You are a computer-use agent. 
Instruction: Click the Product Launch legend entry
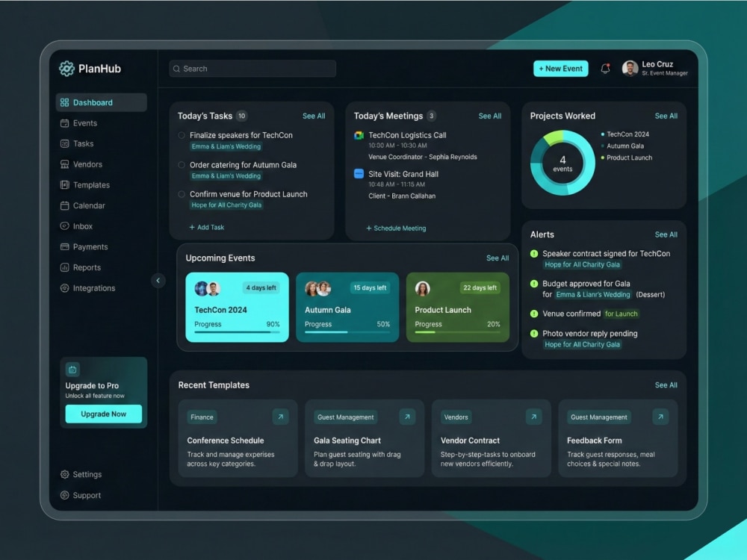(627, 158)
